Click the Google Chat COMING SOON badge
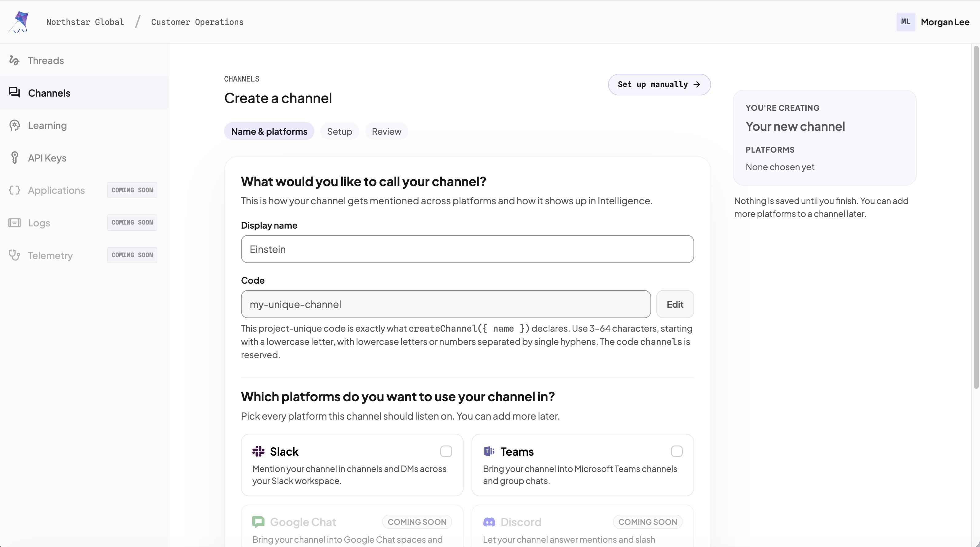The image size is (980, 547). click(x=417, y=522)
